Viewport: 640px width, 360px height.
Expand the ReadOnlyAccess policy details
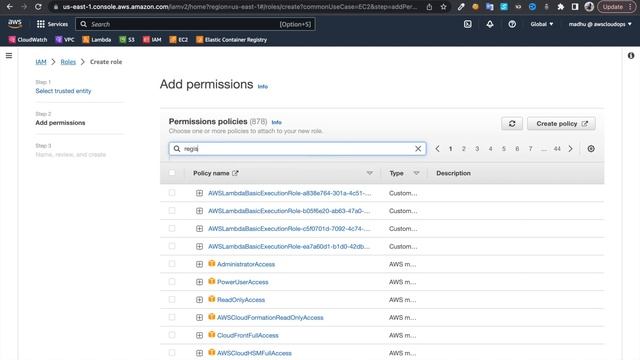(x=199, y=300)
